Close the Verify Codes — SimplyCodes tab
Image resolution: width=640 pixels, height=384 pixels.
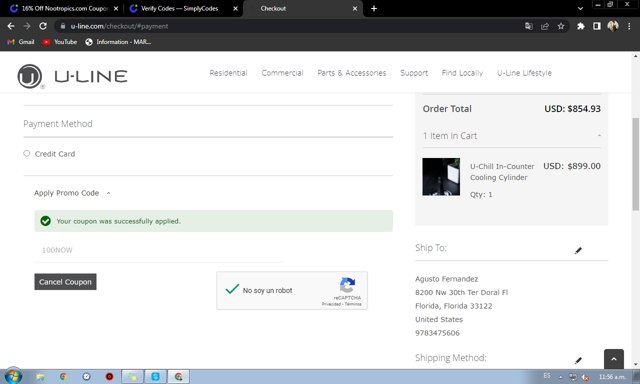[x=236, y=9]
